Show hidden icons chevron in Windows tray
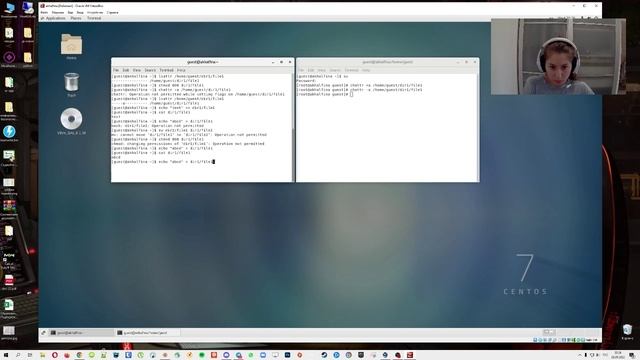The height and width of the screenshot is (360, 640). (580, 355)
